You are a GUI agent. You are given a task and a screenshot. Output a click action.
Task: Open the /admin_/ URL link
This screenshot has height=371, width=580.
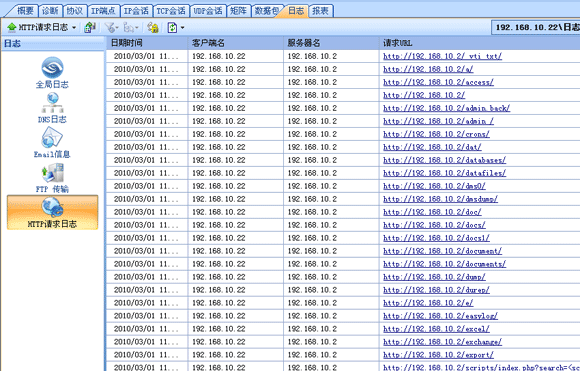[x=438, y=121]
